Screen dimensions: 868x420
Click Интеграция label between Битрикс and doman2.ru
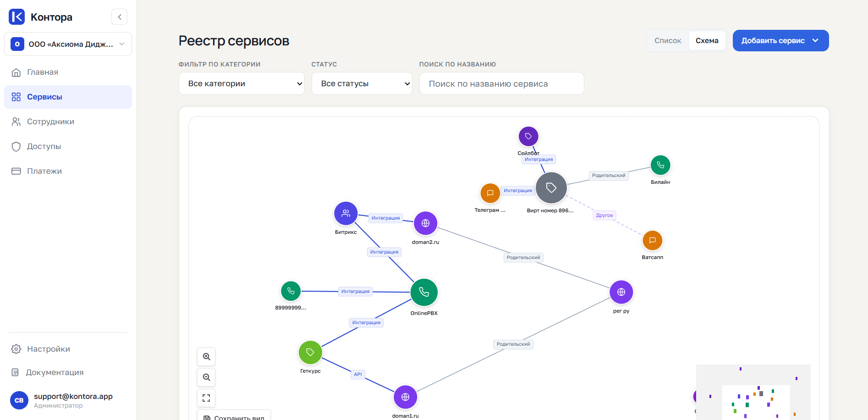(x=385, y=218)
